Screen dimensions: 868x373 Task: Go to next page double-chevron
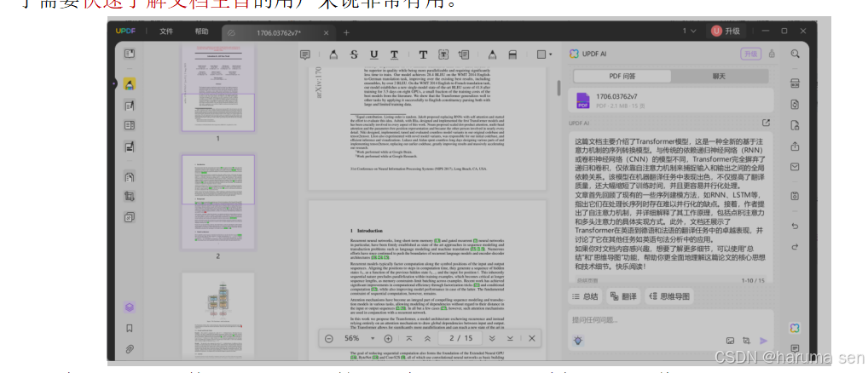click(x=492, y=338)
